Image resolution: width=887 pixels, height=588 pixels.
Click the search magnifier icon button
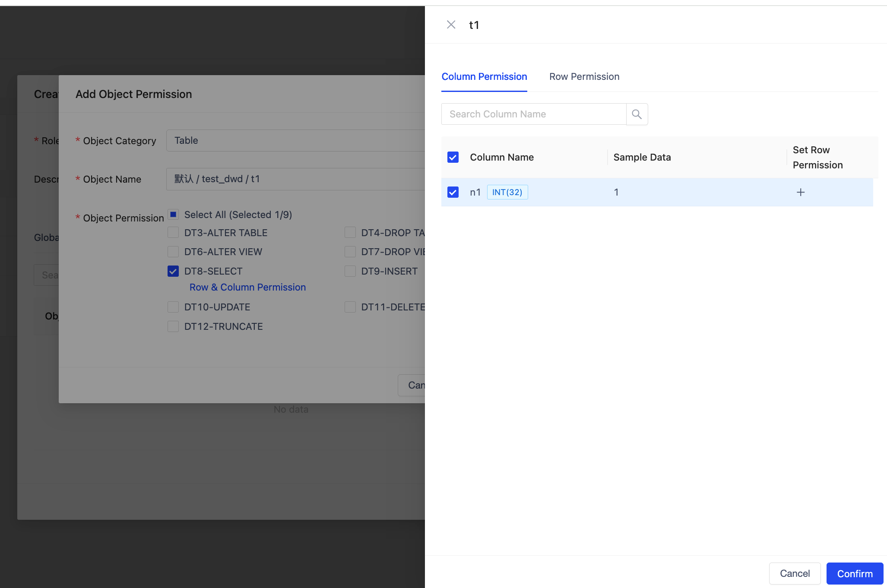(x=637, y=114)
